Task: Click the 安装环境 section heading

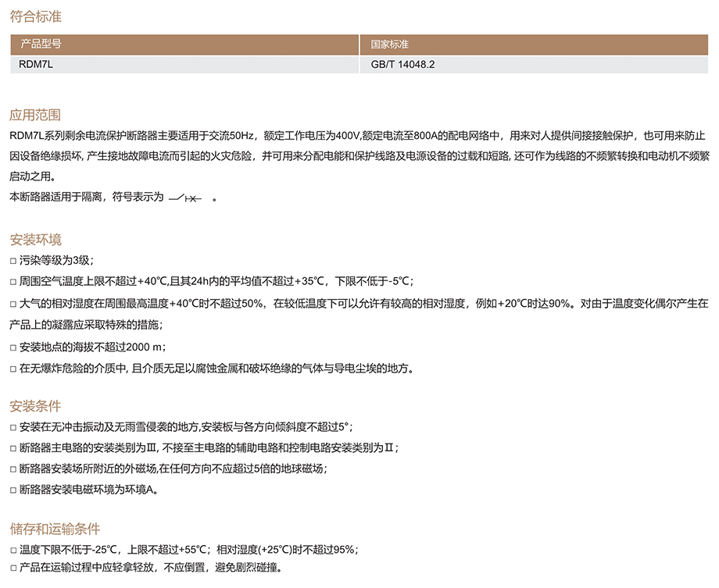Action: coord(35,239)
